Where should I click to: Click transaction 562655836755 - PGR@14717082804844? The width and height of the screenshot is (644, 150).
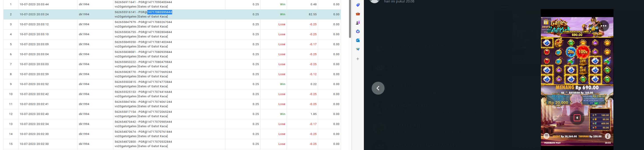[x=143, y=32]
